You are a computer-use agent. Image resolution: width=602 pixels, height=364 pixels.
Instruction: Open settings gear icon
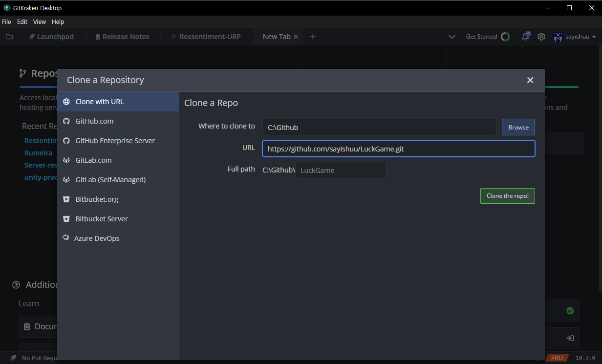[x=541, y=37]
